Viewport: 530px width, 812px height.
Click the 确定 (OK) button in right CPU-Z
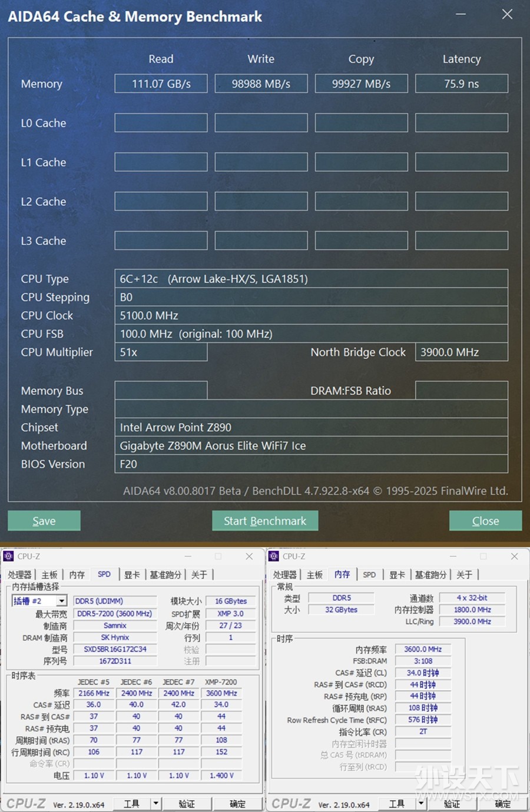(x=502, y=804)
